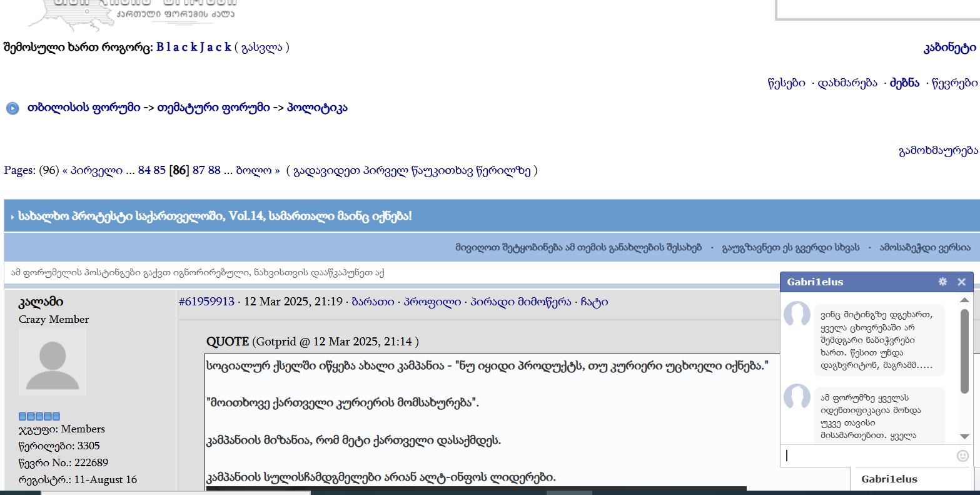
Task: Go to the first unread post link
Action: [412, 170]
